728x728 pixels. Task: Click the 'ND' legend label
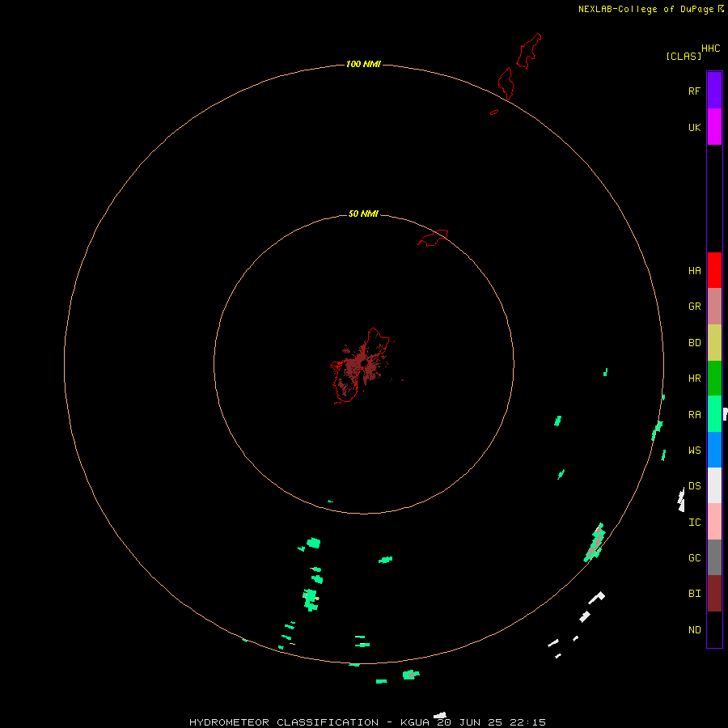pyautogui.click(x=695, y=630)
